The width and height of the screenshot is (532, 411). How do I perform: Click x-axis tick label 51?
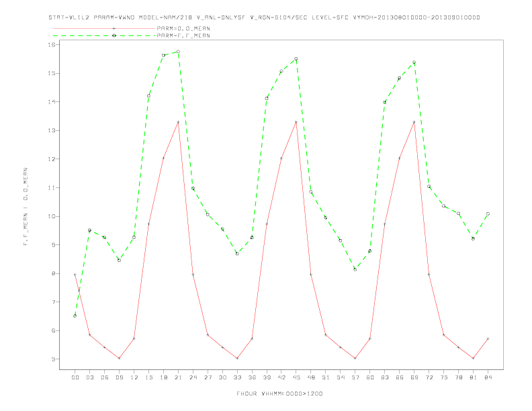(x=326, y=377)
